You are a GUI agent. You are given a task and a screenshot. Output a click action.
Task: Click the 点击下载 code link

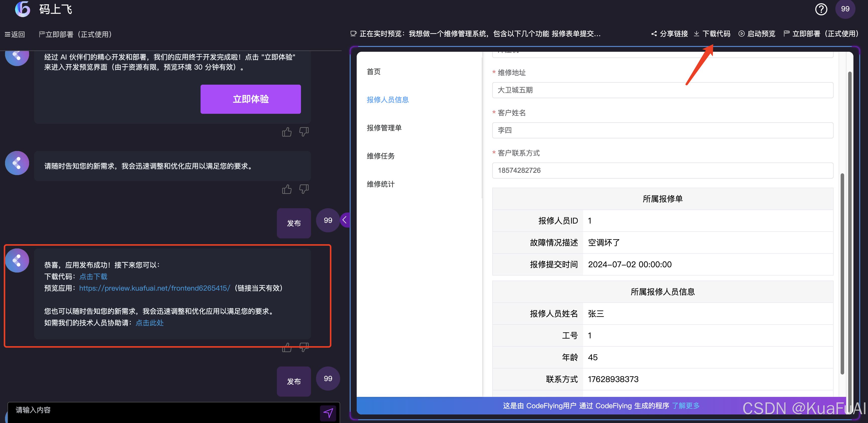pos(93,277)
